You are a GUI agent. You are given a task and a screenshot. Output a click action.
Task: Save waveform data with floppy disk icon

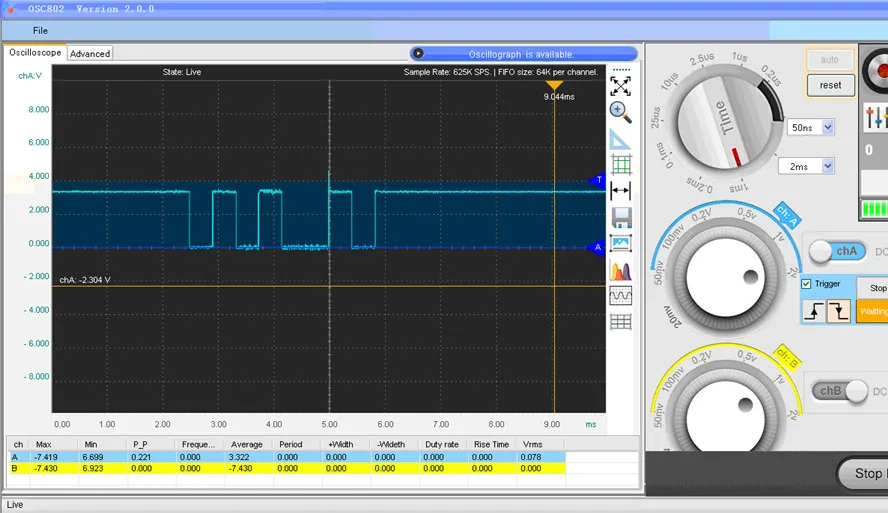tap(620, 217)
